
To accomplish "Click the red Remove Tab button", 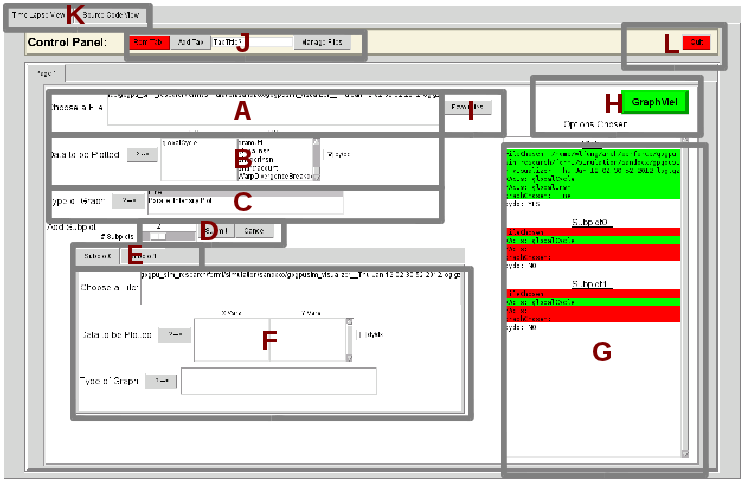I will (150, 43).
